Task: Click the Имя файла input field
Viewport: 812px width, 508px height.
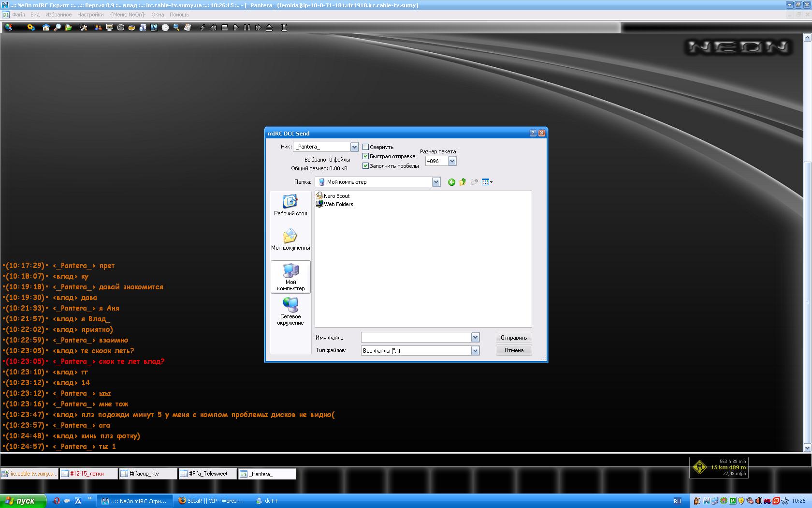Action: point(416,338)
